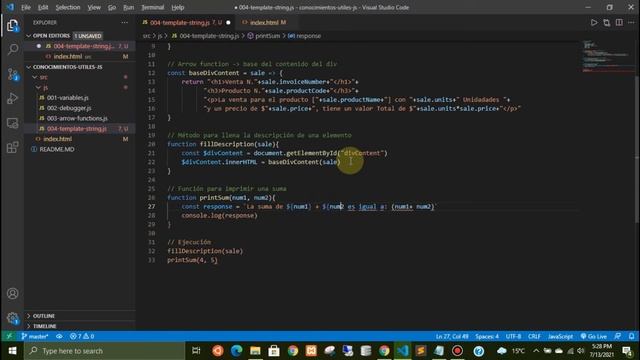Click the JavaScript language mode selector

click(x=560, y=336)
